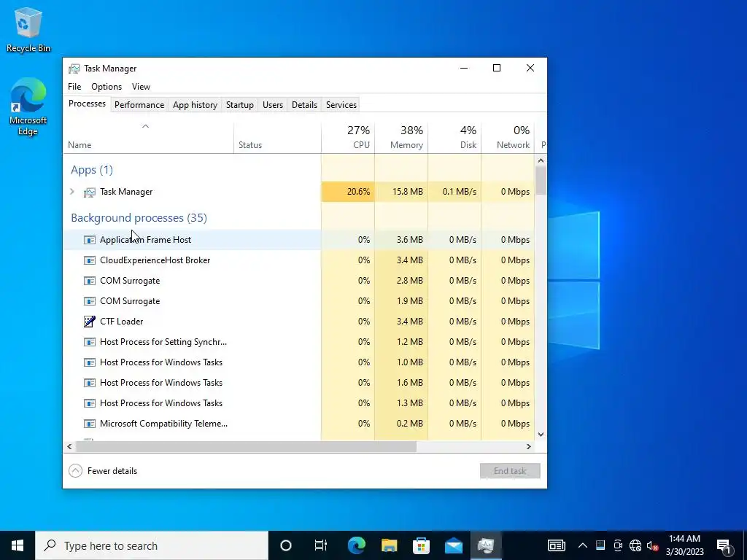The image size is (747, 560).
Task: Click the Task Manager taskbar button
Action: [x=486, y=545]
